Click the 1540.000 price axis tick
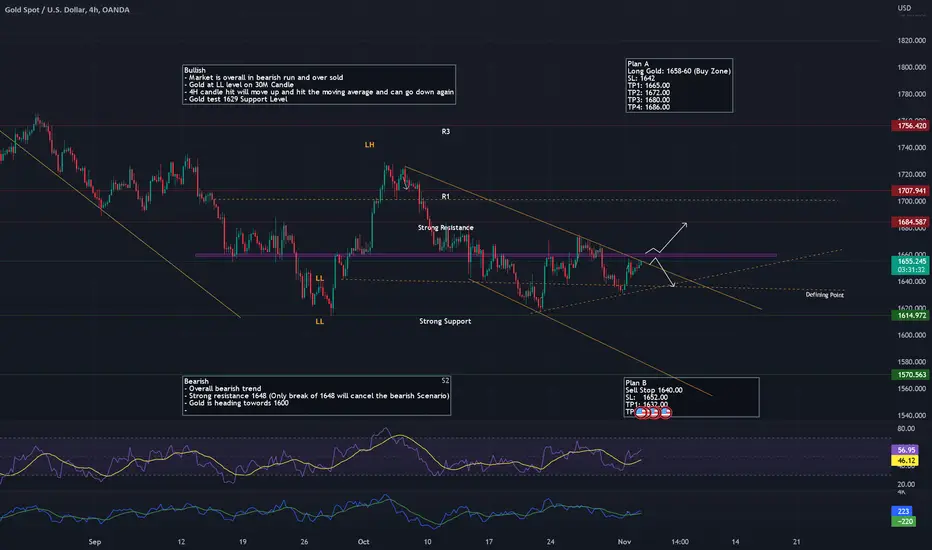This screenshot has width=932, height=550. pyautogui.click(x=912, y=415)
